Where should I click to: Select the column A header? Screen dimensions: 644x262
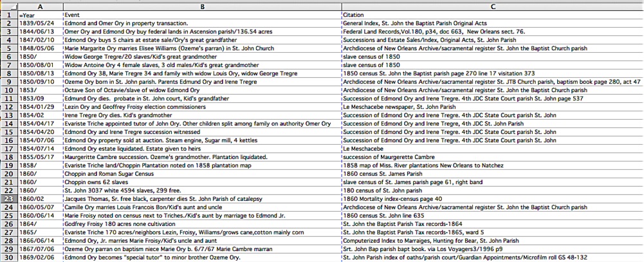pyautogui.click(x=40, y=5)
